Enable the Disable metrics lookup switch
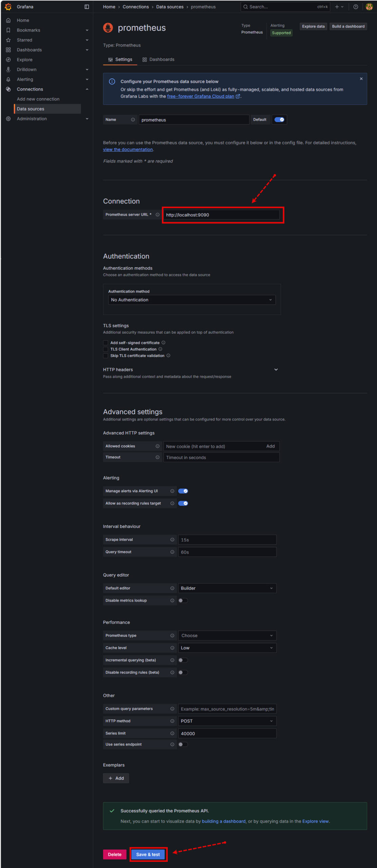Image resolution: width=377 pixels, height=868 pixels. point(183,600)
